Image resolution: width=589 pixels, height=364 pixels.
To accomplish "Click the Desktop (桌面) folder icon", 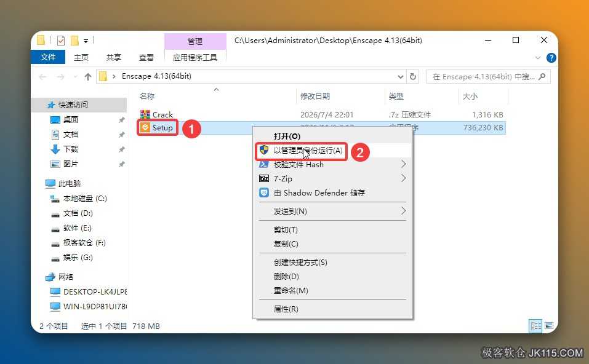I will (55, 120).
